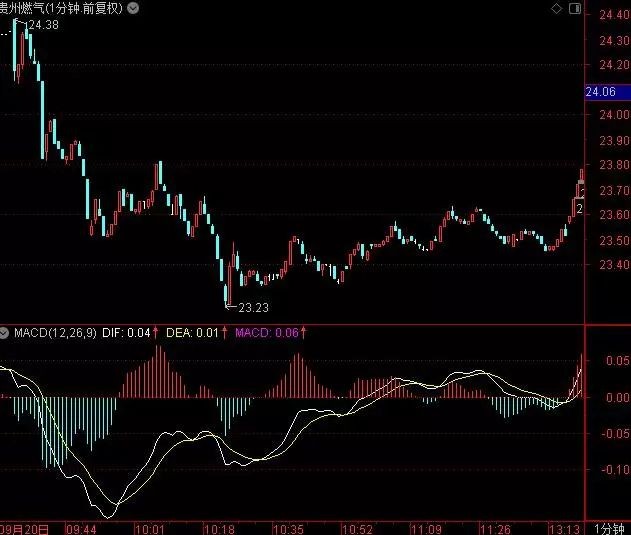
Task: Open dropdown next to 贵州燃气 chart title
Action: pyautogui.click(x=133, y=8)
